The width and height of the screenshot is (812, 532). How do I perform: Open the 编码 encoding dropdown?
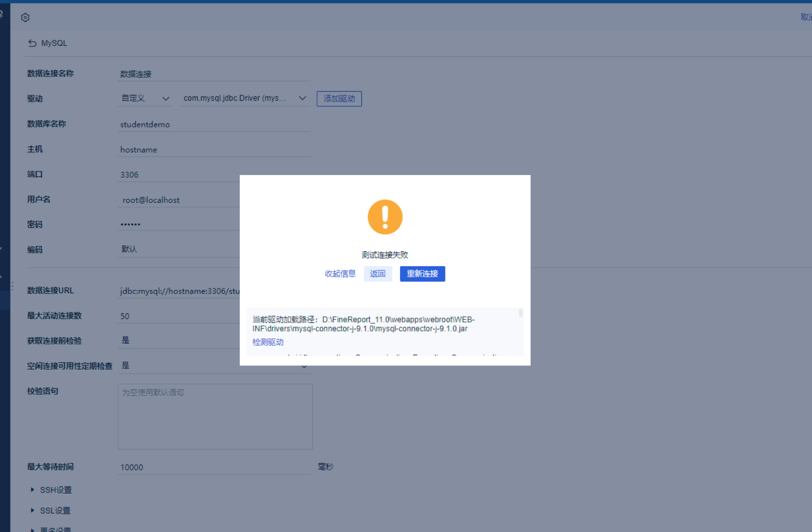[179, 249]
